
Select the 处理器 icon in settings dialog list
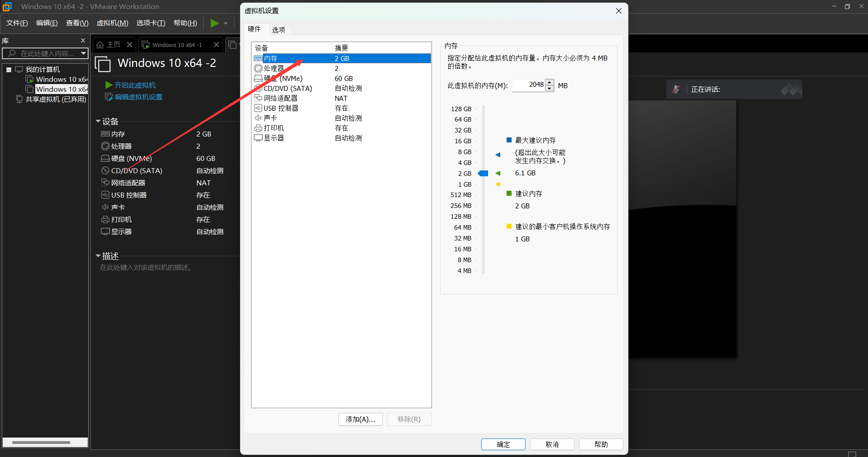coord(258,68)
